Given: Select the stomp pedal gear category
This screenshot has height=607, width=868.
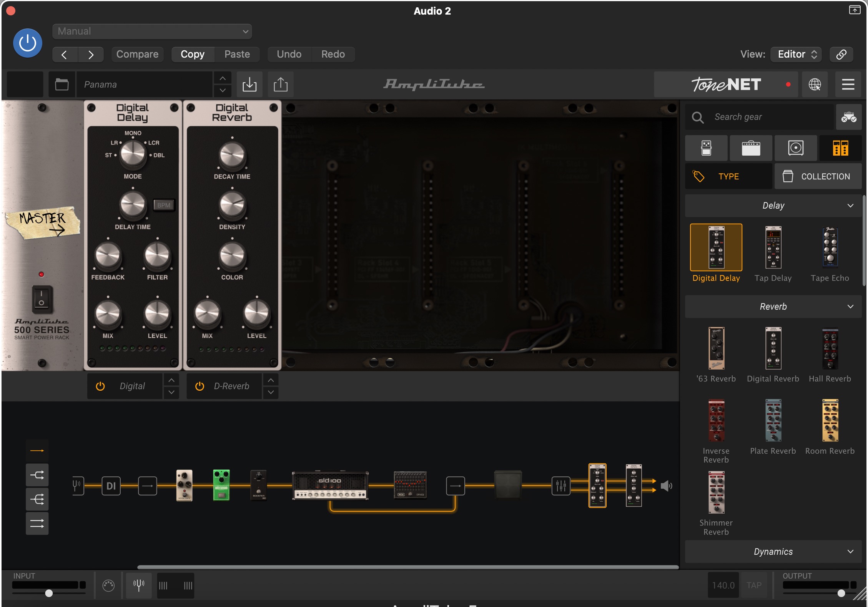Looking at the screenshot, I should (x=706, y=148).
